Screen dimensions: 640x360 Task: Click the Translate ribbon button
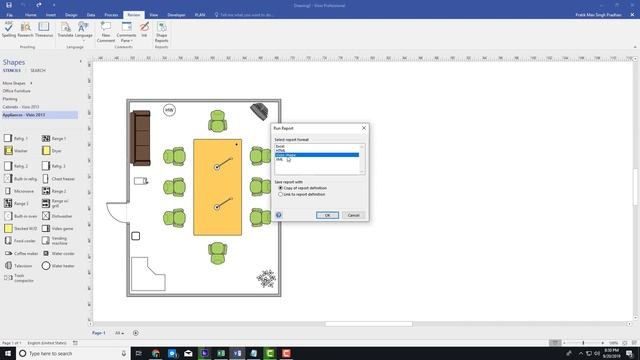(x=65, y=30)
